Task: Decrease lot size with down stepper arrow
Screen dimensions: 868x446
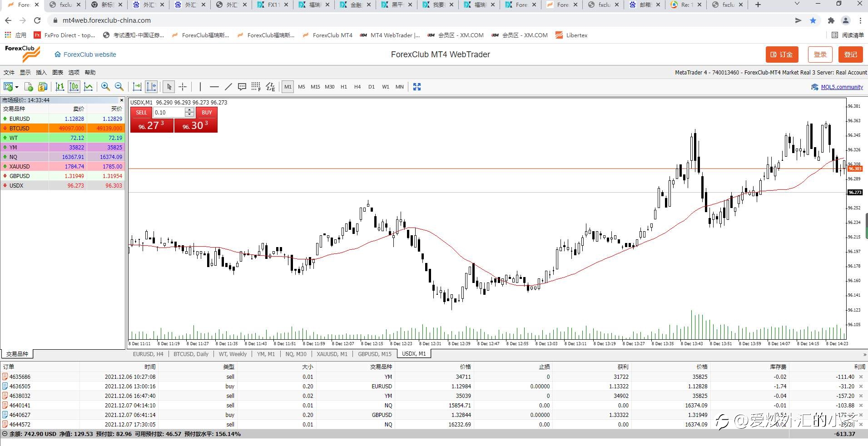Action: (189, 115)
